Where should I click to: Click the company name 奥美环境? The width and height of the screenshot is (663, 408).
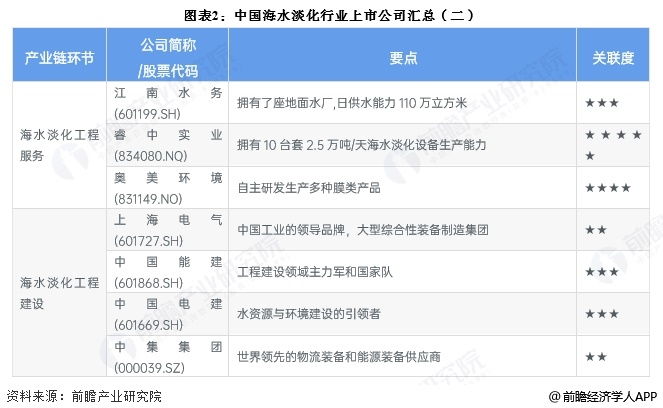click(x=168, y=178)
